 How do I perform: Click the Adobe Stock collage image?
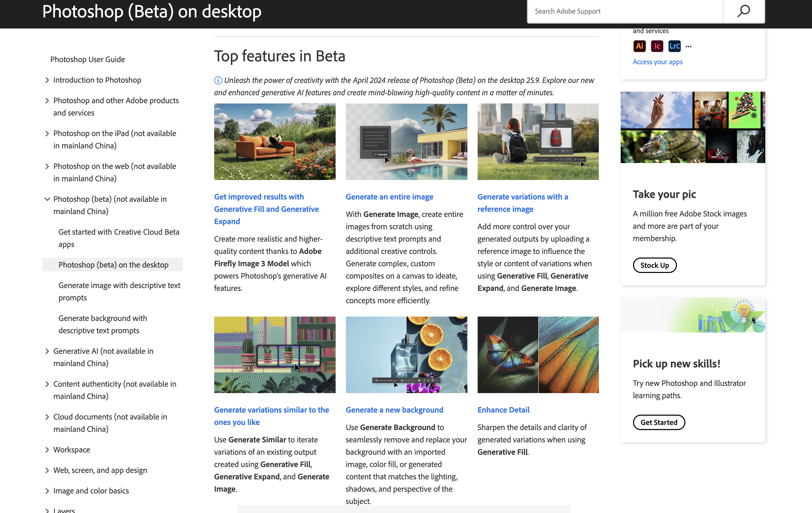[x=693, y=127]
